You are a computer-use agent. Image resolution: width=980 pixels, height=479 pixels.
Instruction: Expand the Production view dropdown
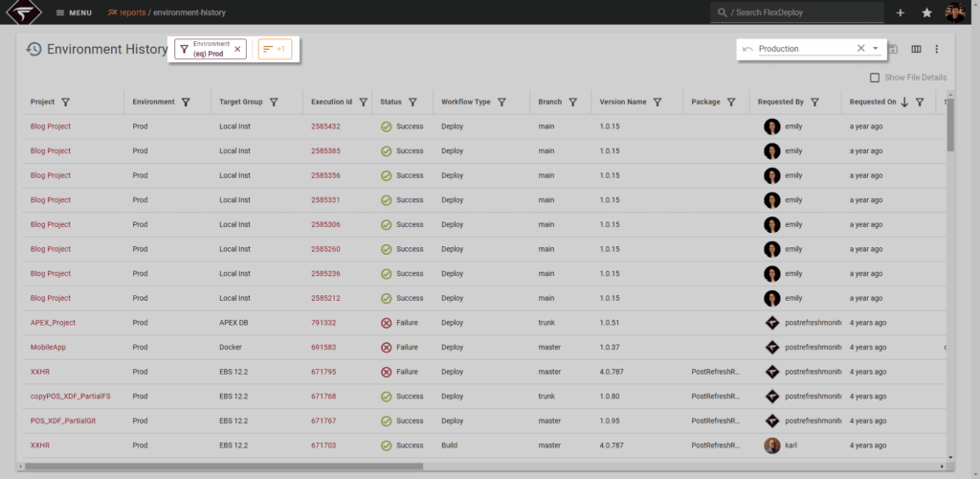[x=876, y=48]
